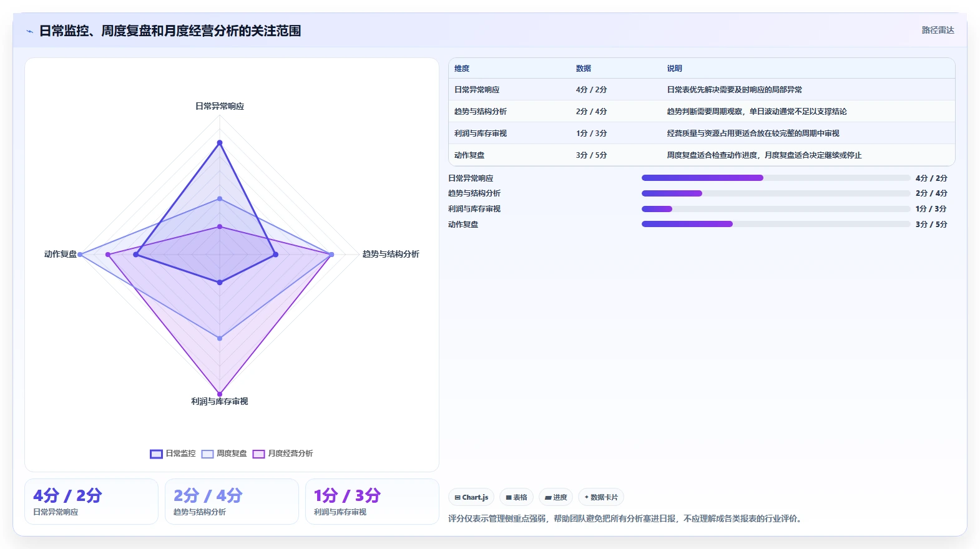980x549 pixels.
Task: Click the 利润与库存审视 label beside its progress bar
Action: (474, 209)
